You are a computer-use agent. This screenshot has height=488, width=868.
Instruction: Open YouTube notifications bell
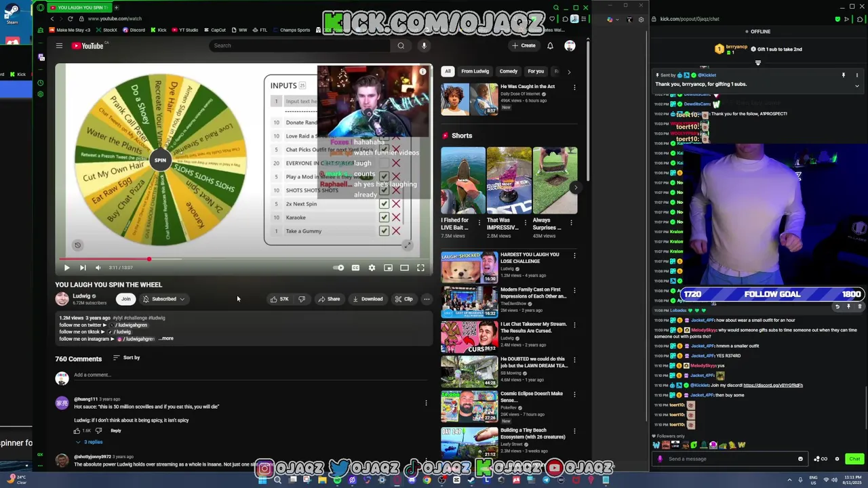pyautogui.click(x=550, y=45)
